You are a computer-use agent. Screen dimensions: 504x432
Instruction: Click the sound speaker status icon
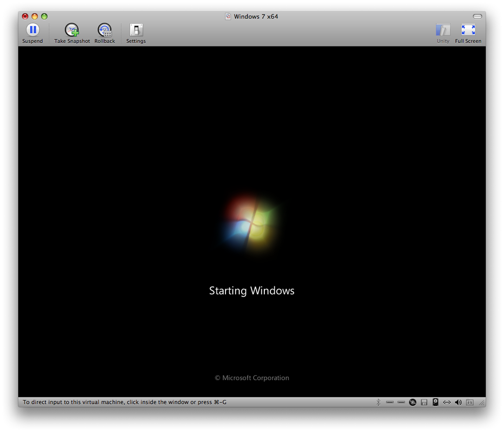coord(458,402)
